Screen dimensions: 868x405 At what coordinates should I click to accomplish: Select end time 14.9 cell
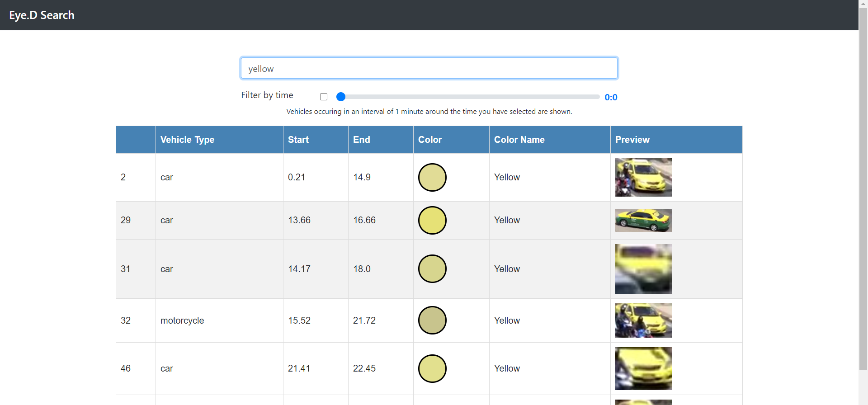tap(381, 177)
